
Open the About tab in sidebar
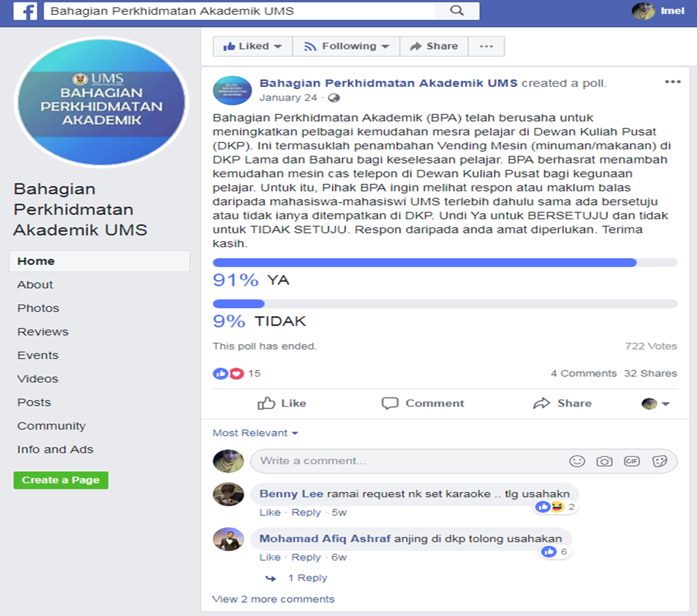(35, 285)
